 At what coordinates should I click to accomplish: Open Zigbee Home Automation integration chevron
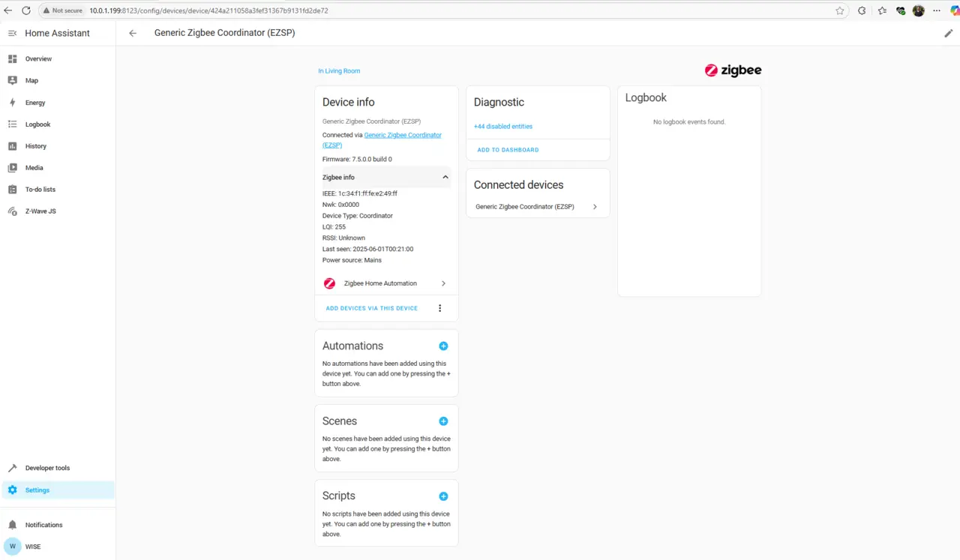coord(443,283)
